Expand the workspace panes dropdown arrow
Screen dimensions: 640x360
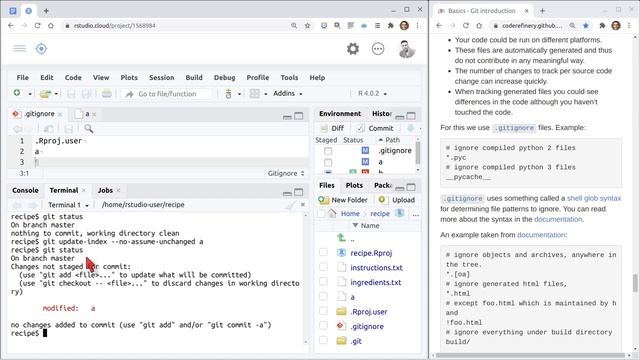pyautogui.click(x=265, y=94)
